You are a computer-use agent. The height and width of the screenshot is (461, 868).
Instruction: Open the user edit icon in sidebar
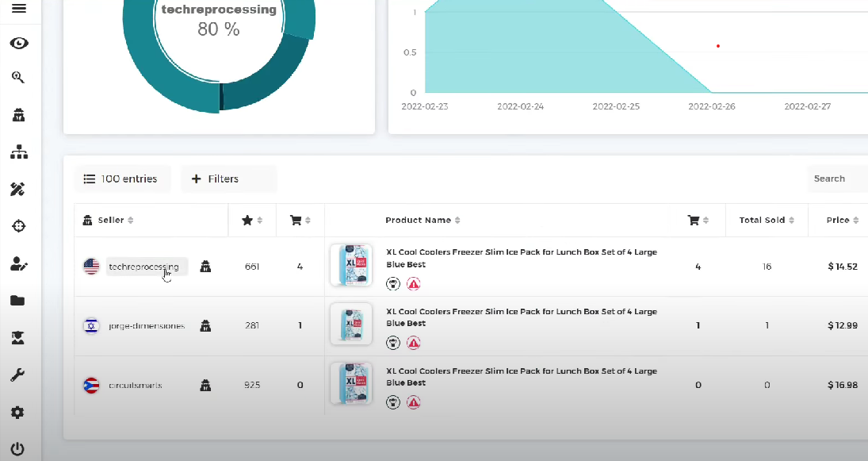click(19, 263)
